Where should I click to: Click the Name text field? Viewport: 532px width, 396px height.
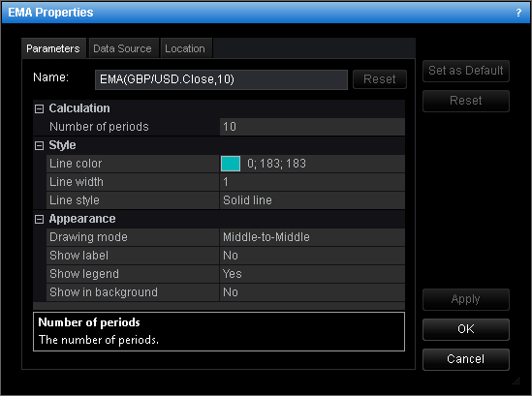click(x=221, y=79)
